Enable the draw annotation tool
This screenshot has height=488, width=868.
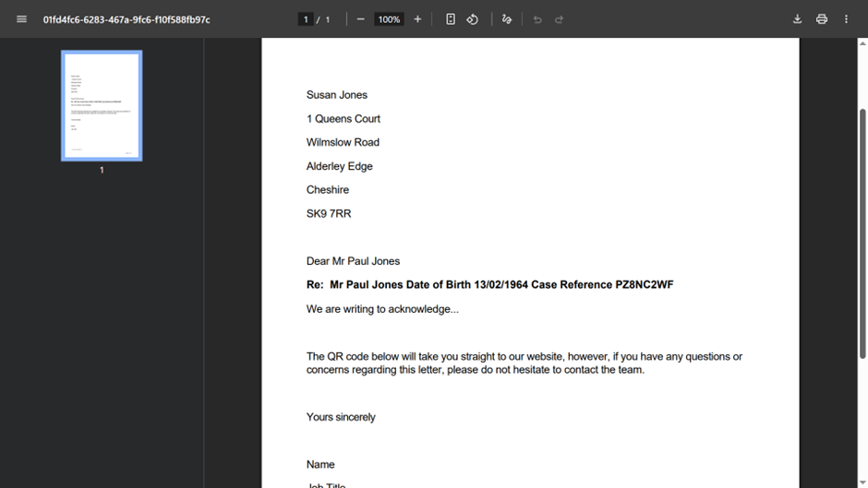coord(507,19)
